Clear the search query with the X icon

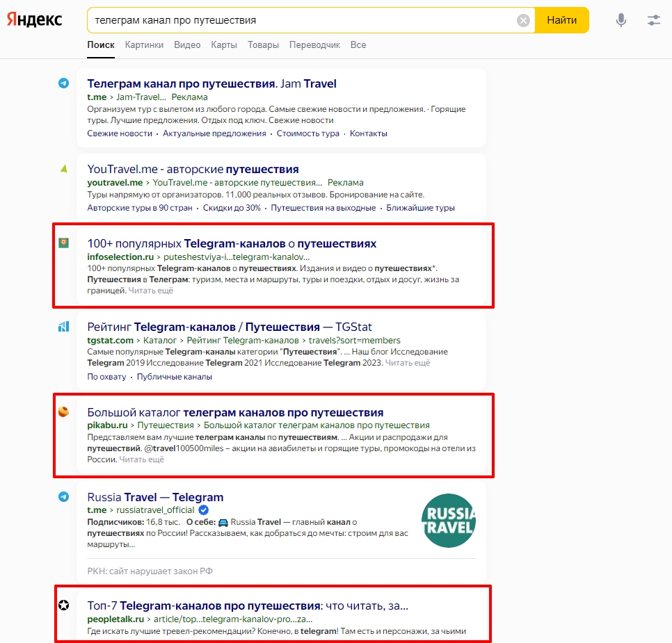(x=523, y=20)
